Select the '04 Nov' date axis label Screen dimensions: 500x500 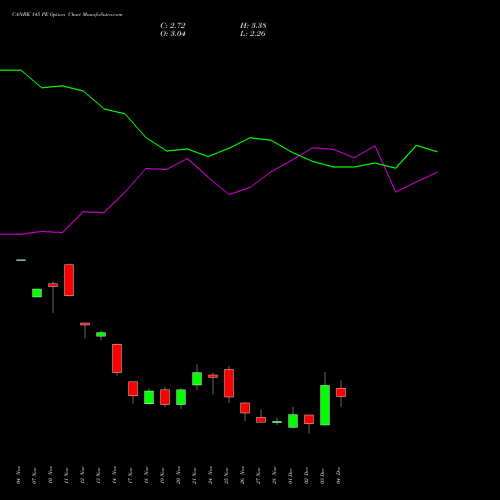[18, 475]
